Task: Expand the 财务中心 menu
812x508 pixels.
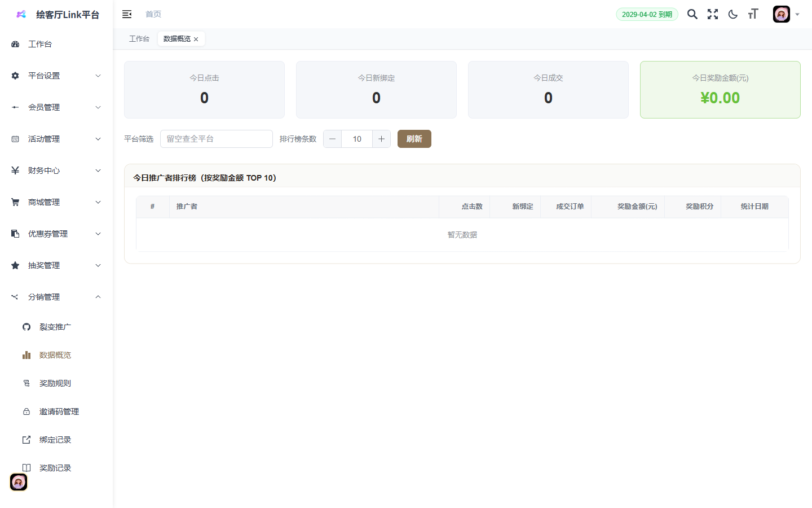Action: [x=56, y=170]
